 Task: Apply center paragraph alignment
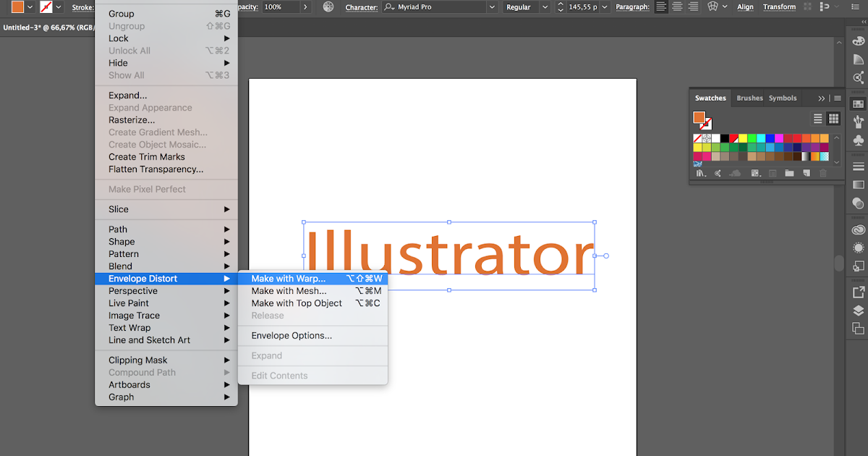pos(677,7)
